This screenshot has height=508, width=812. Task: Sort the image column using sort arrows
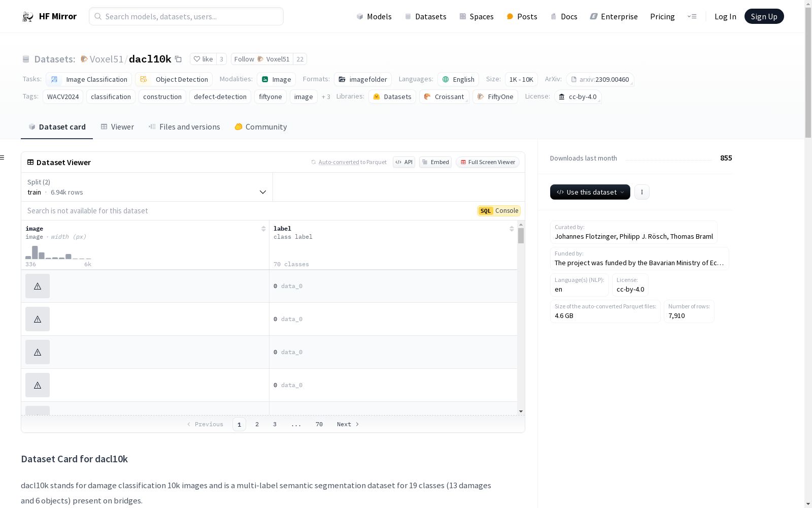pyautogui.click(x=263, y=229)
